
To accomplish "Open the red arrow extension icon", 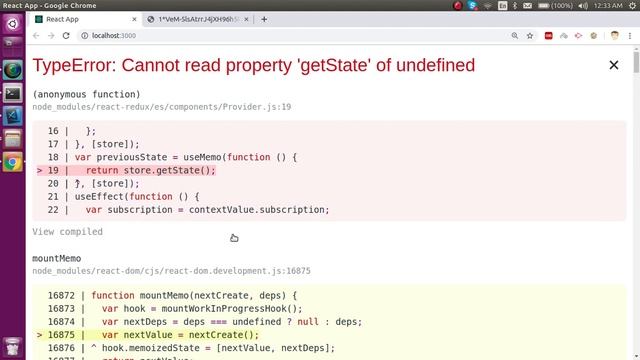I will tap(578, 36).
